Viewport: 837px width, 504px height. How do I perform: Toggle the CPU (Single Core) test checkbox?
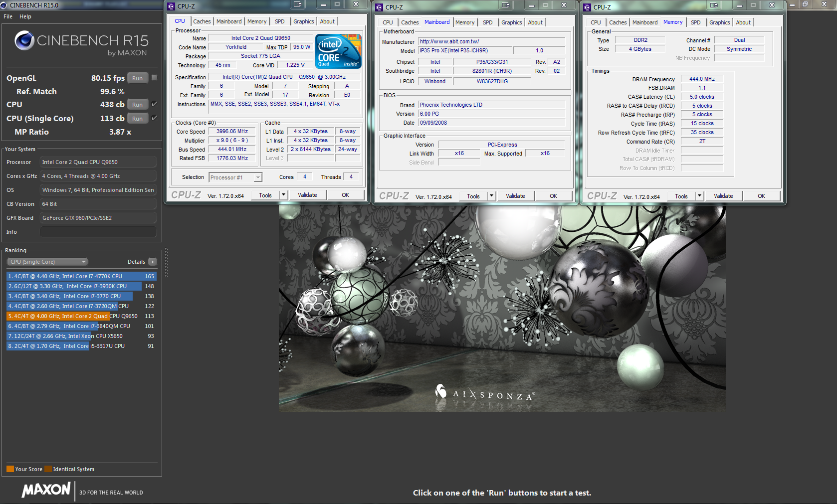[155, 118]
